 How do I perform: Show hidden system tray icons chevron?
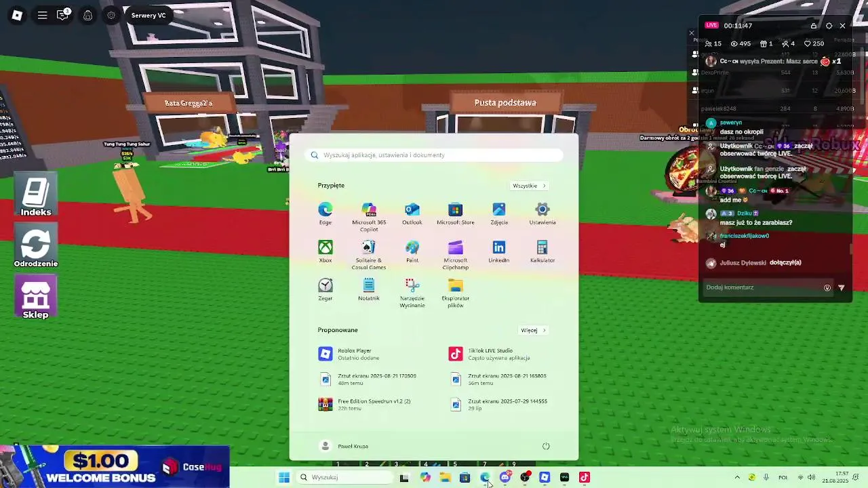pos(737,477)
